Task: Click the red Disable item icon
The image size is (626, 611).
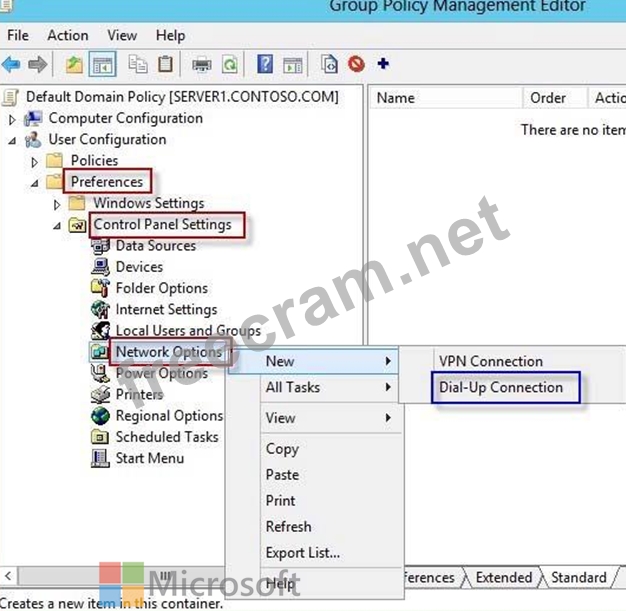Action: (356, 64)
